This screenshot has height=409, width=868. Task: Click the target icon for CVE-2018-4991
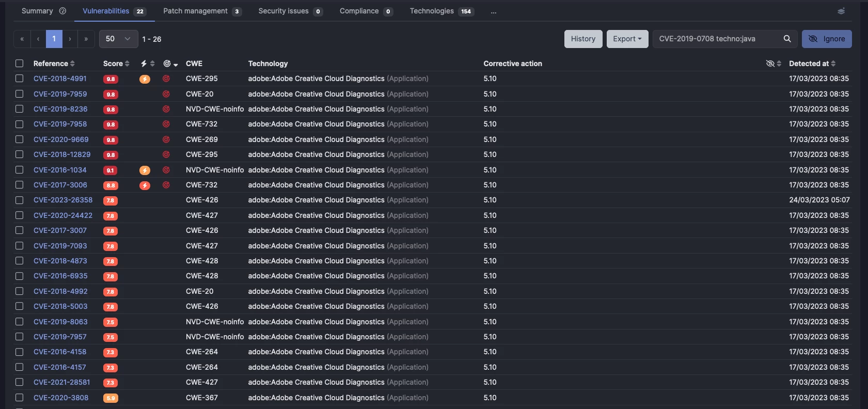[166, 79]
